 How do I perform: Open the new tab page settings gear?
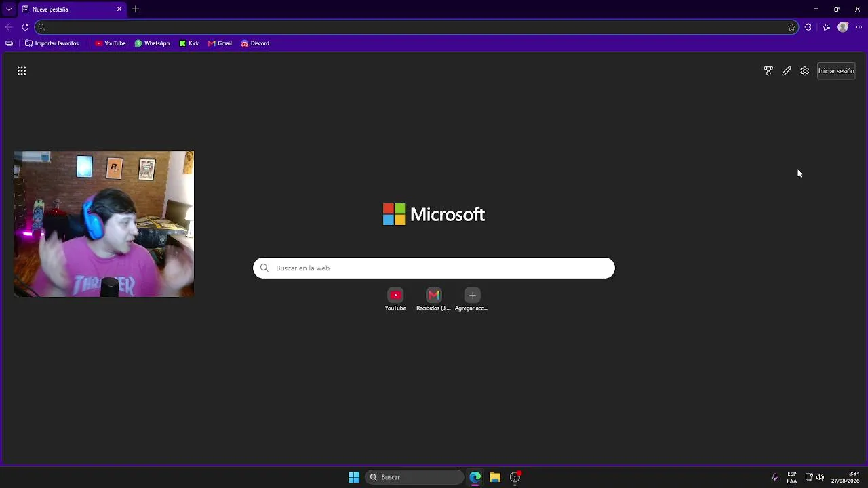(804, 71)
